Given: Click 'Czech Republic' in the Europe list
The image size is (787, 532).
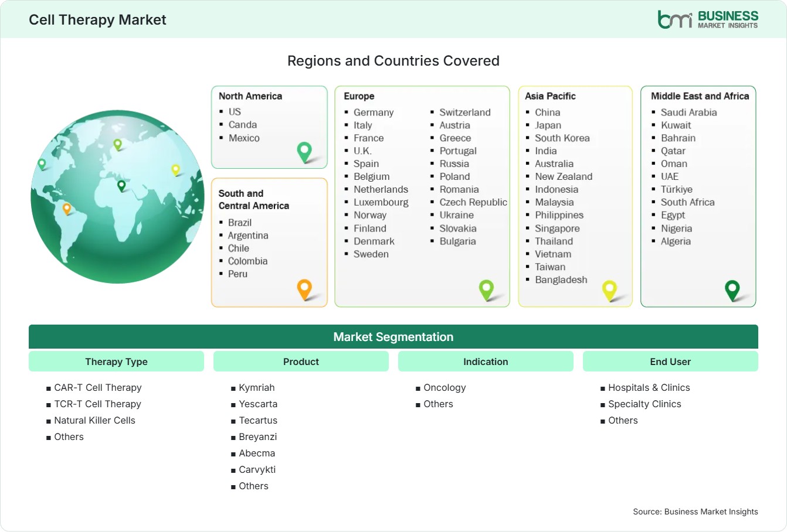Looking at the screenshot, I should 473,203.
